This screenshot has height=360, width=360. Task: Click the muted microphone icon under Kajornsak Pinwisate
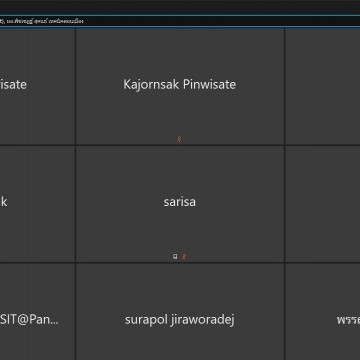click(x=179, y=139)
